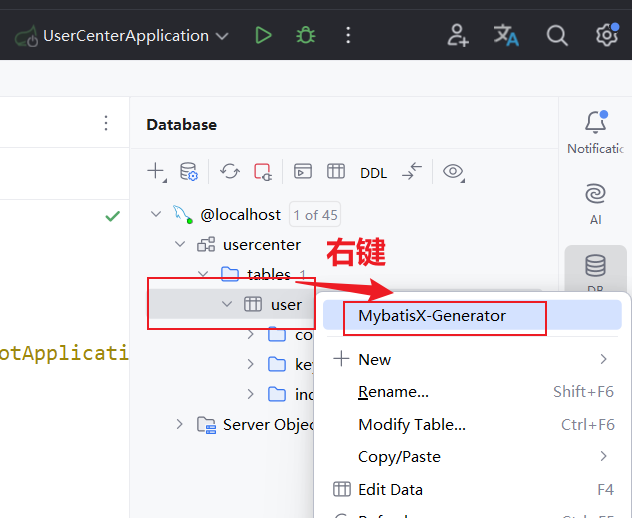Click the table editor icon in Database toolbar
This screenshot has width=632, height=518.
[336, 171]
